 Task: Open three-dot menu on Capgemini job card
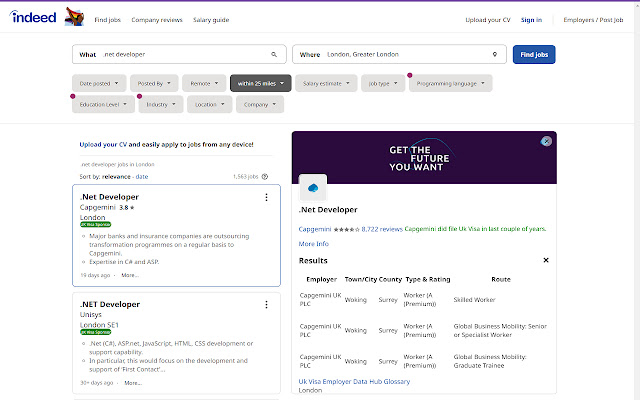266,197
